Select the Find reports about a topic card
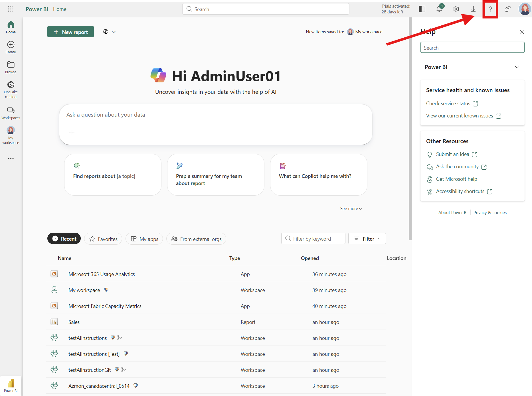This screenshot has width=532, height=396. coord(113,175)
